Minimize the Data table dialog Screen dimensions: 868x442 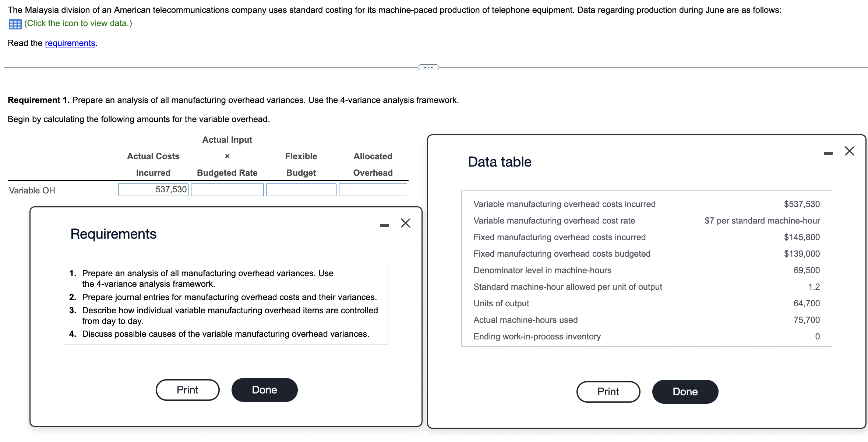[x=828, y=154]
